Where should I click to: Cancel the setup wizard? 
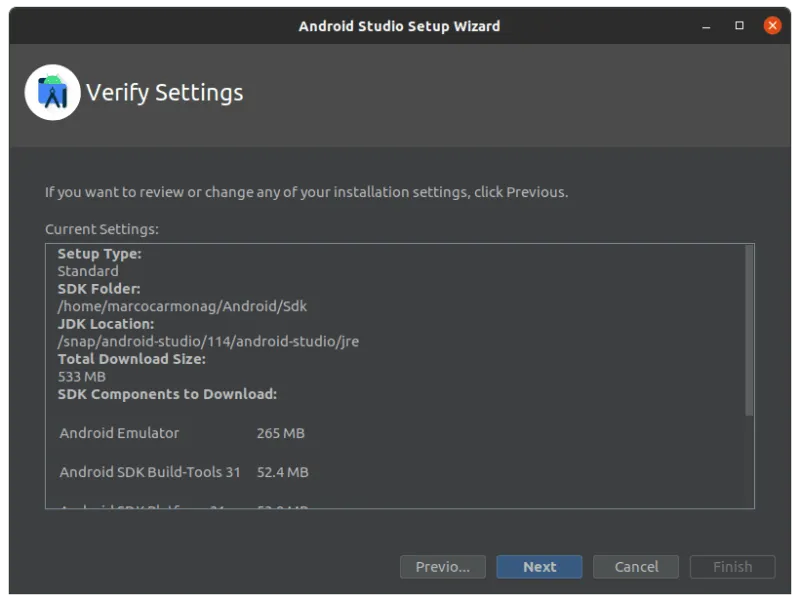[x=636, y=567]
